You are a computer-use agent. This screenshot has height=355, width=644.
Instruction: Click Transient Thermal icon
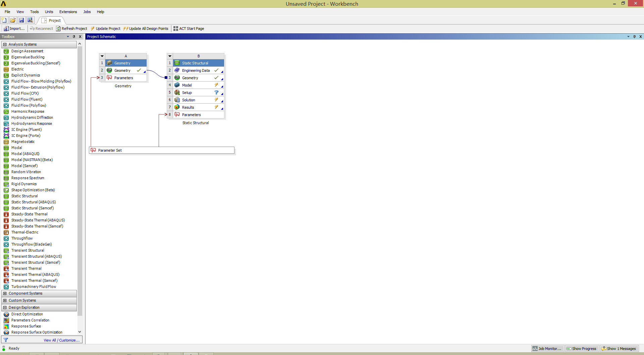pos(6,268)
